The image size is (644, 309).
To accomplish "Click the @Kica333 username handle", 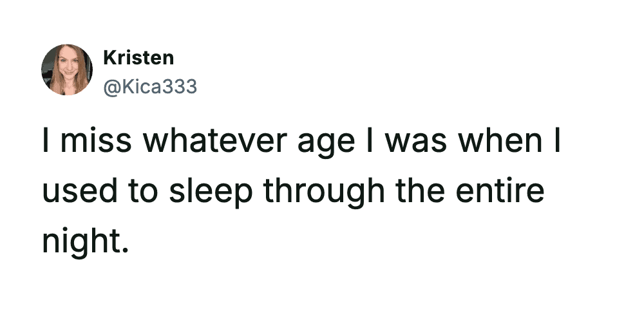I will (149, 86).
